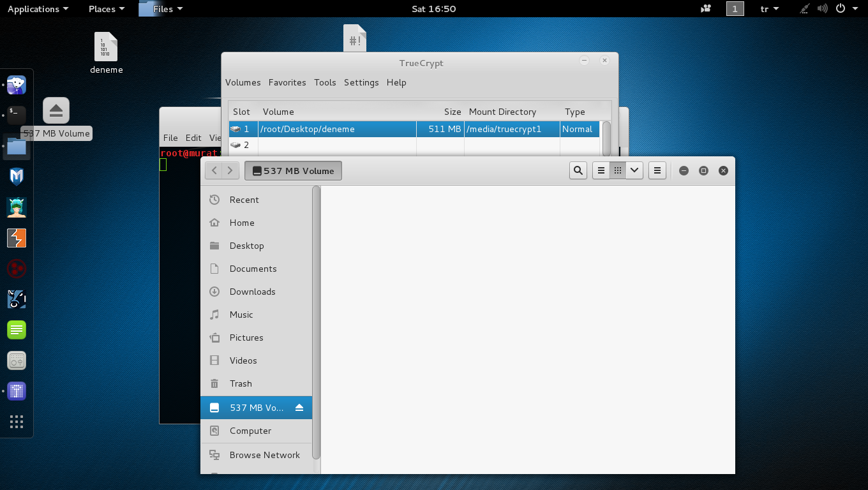Open the tr keyboard layout dropdown

coord(769,9)
